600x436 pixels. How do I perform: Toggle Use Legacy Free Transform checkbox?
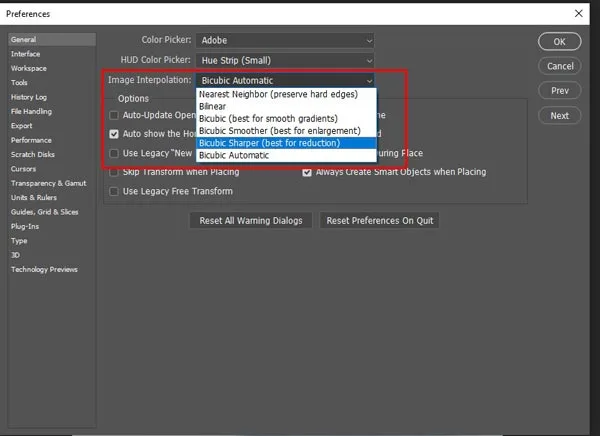[115, 191]
